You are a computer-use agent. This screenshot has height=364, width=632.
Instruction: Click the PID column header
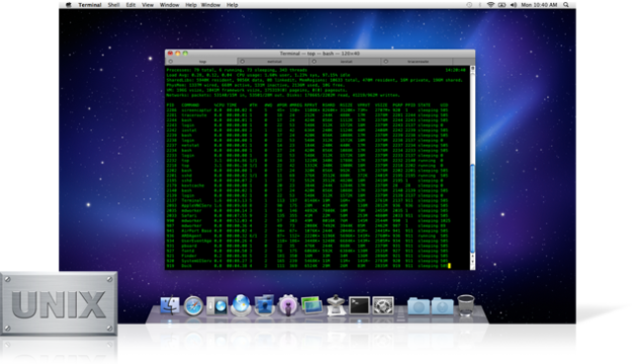170,106
